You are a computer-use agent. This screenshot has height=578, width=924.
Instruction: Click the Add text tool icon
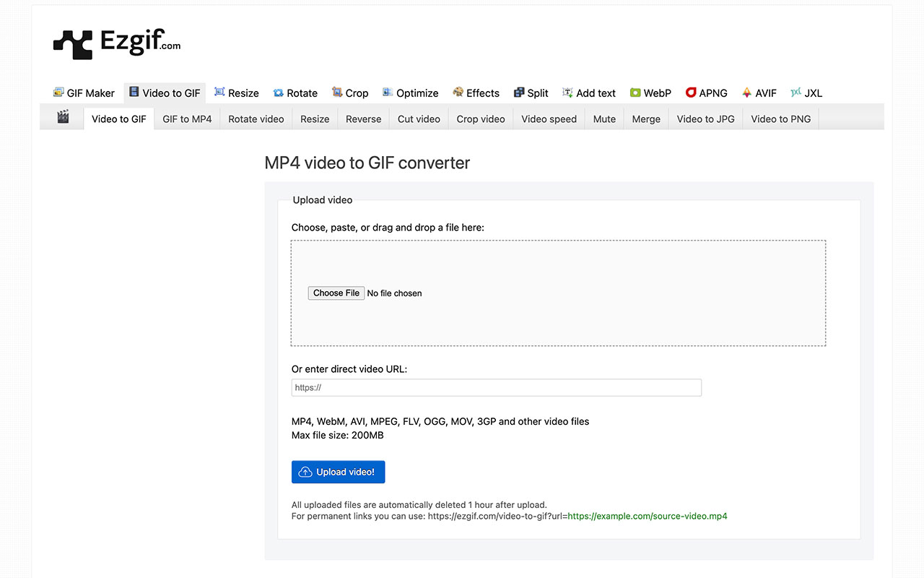[567, 92]
